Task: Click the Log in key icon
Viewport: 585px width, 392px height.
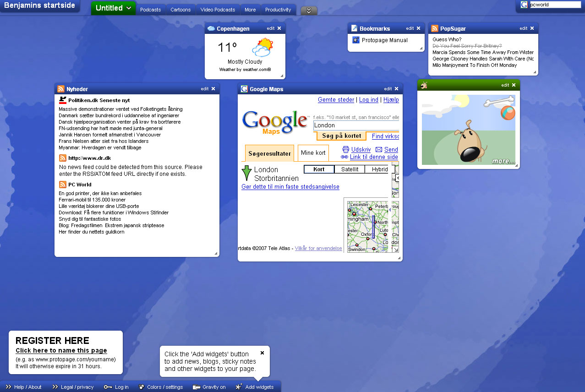Action: click(x=108, y=387)
